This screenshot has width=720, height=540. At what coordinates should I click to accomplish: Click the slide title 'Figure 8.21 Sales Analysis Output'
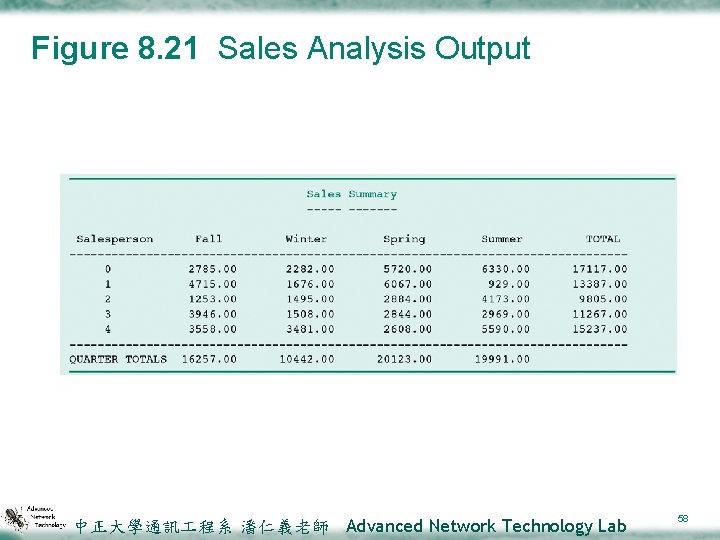click(281, 48)
